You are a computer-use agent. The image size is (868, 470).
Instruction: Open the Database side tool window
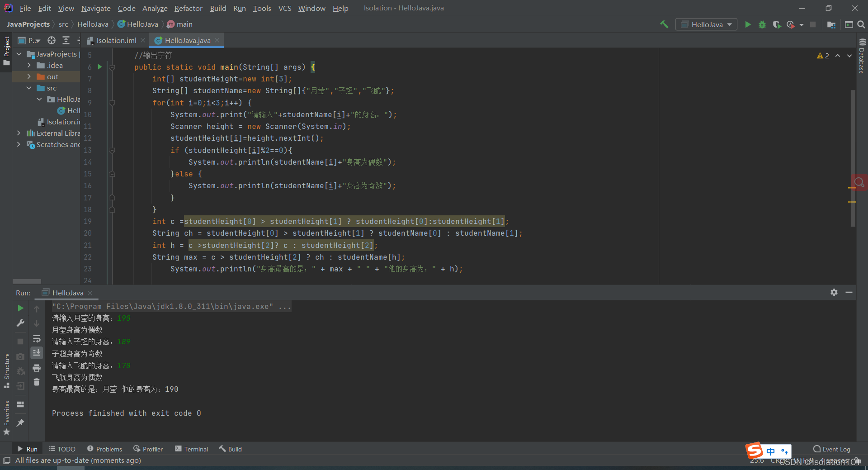tap(862, 56)
